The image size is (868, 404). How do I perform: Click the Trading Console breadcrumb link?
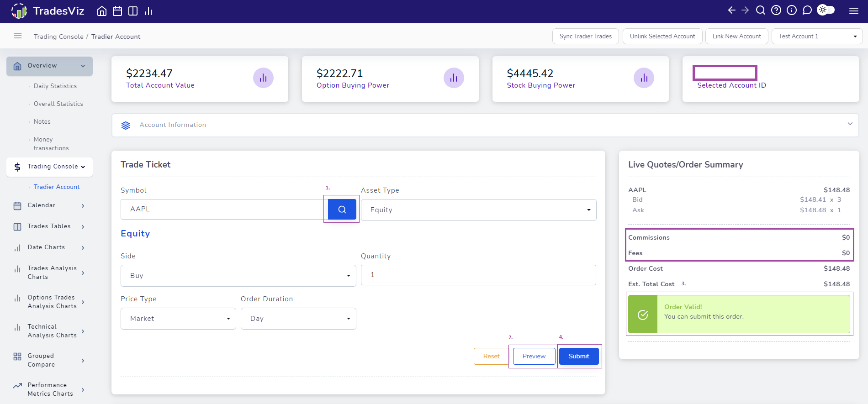(58, 37)
